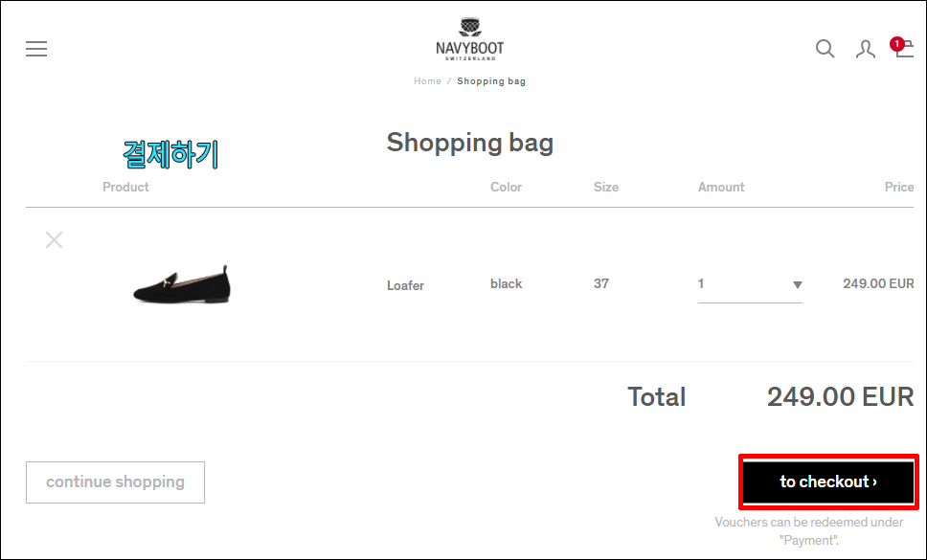This screenshot has height=560, width=927.
Task: Click the Amount column header
Action: 721,187
